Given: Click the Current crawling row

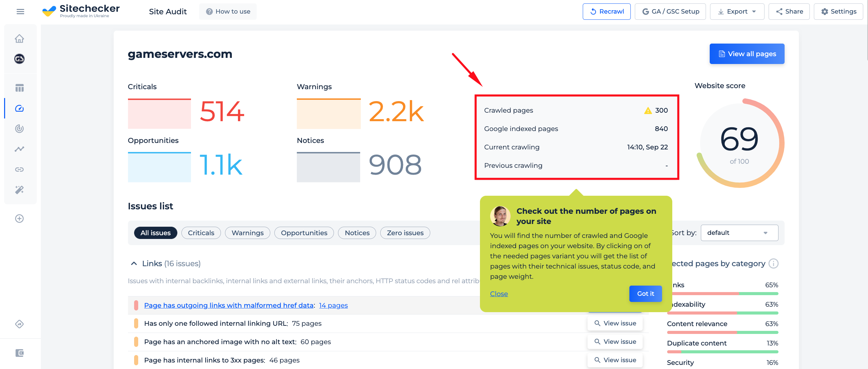Looking at the screenshot, I should [x=576, y=147].
